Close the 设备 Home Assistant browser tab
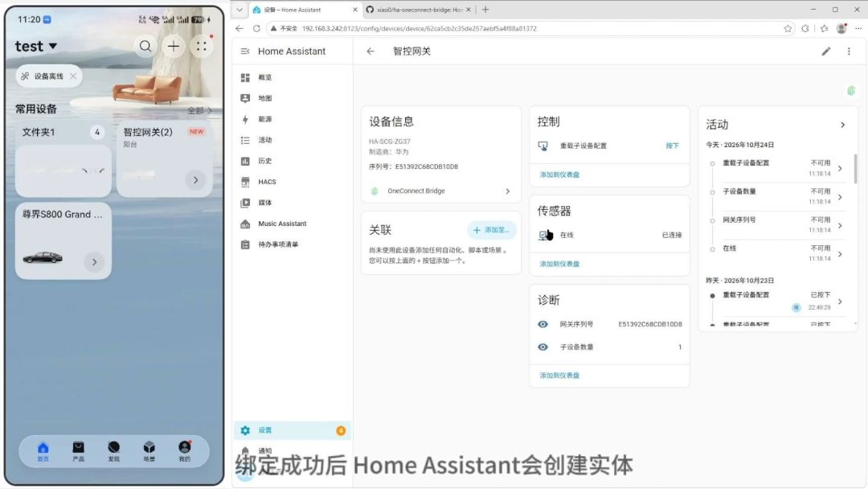 click(x=355, y=10)
